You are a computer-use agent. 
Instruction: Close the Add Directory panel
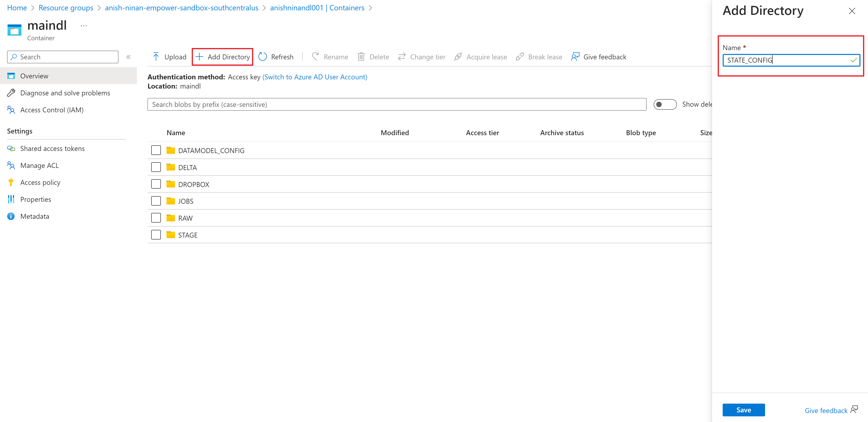pyautogui.click(x=852, y=11)
